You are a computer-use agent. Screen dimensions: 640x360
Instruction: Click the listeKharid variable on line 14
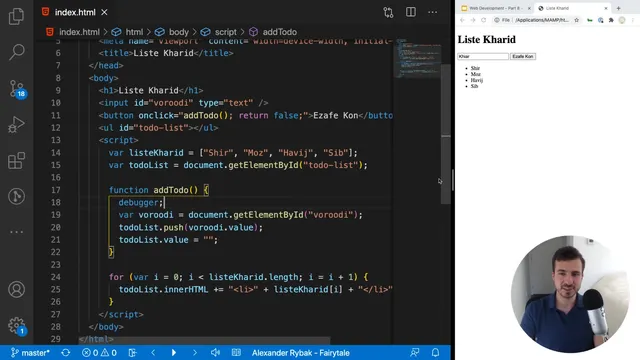(x=156, y=153)
